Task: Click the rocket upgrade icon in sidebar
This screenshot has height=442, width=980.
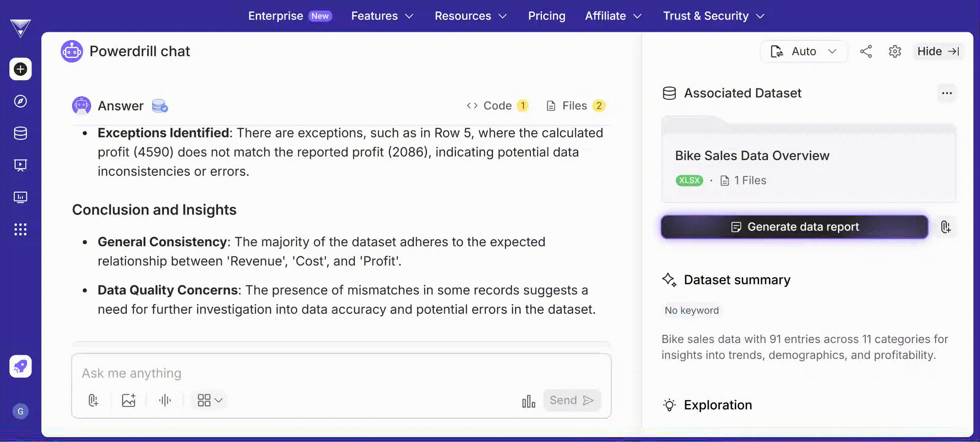Action: pyautogui.click(x=20, y=366)
